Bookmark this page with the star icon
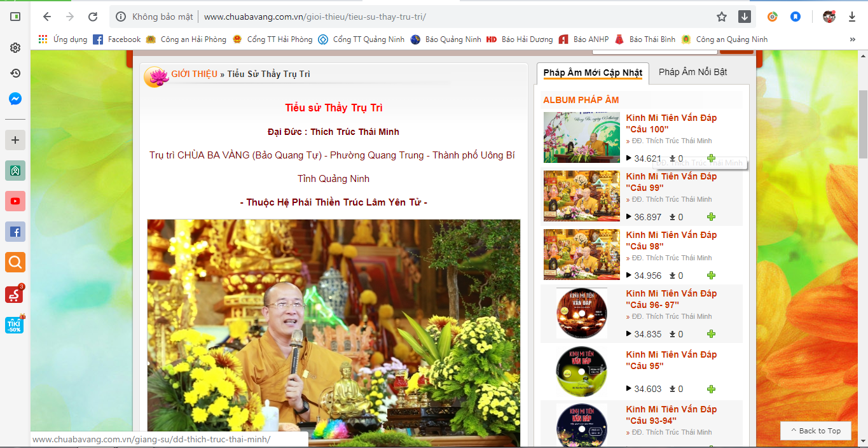This screenshot has width=868, height=448. click(x=722, y=17)
